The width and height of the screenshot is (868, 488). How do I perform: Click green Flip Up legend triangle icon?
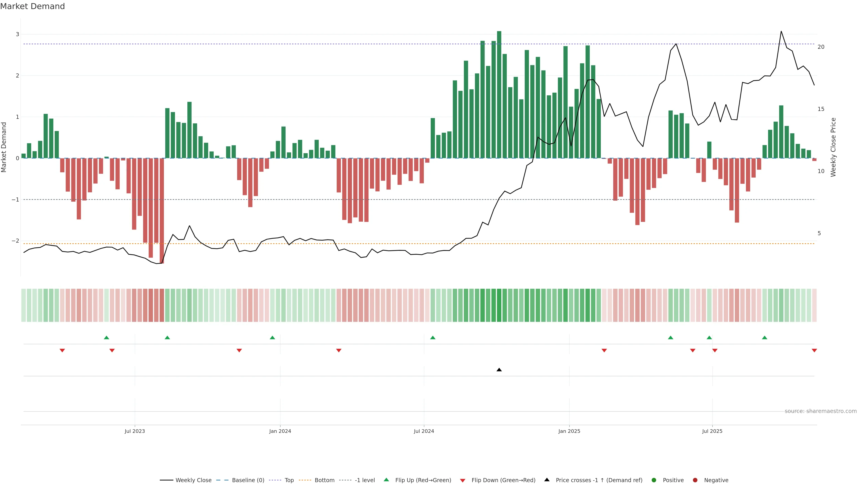(387, 480)
